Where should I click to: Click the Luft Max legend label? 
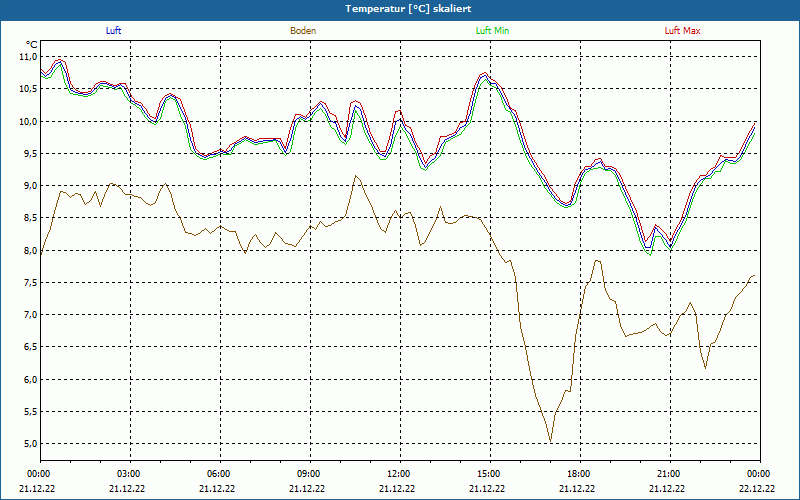(x=682, y=31)
